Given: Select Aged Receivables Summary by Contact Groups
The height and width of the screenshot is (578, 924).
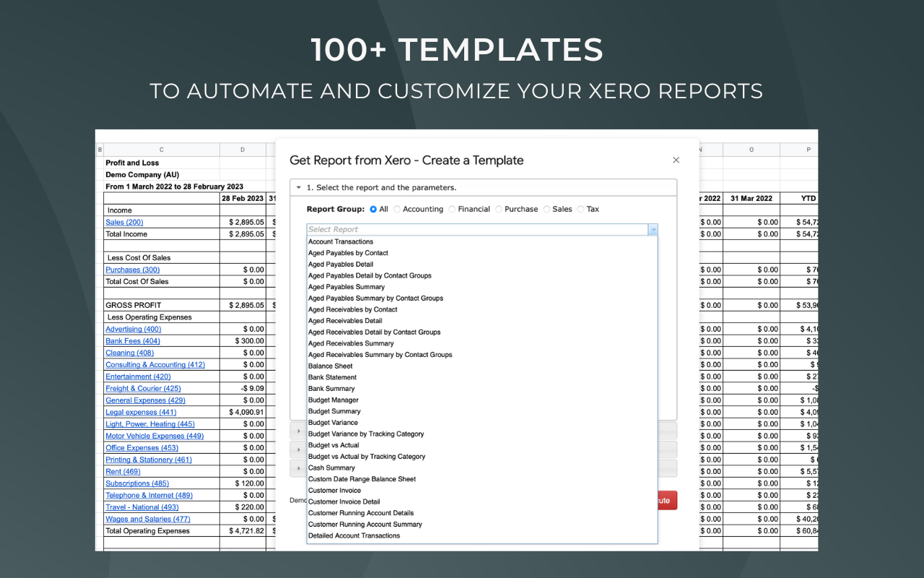Looking at the screenshot, I should click(x=482, y=355).
